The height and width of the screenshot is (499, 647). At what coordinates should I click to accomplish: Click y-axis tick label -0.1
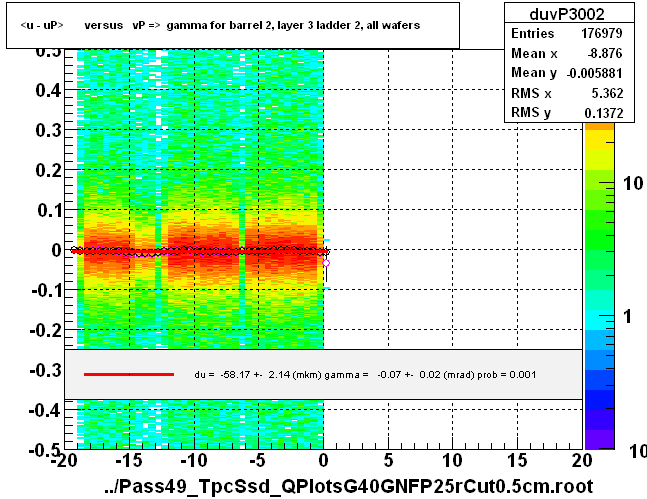(x=47, y=291)
